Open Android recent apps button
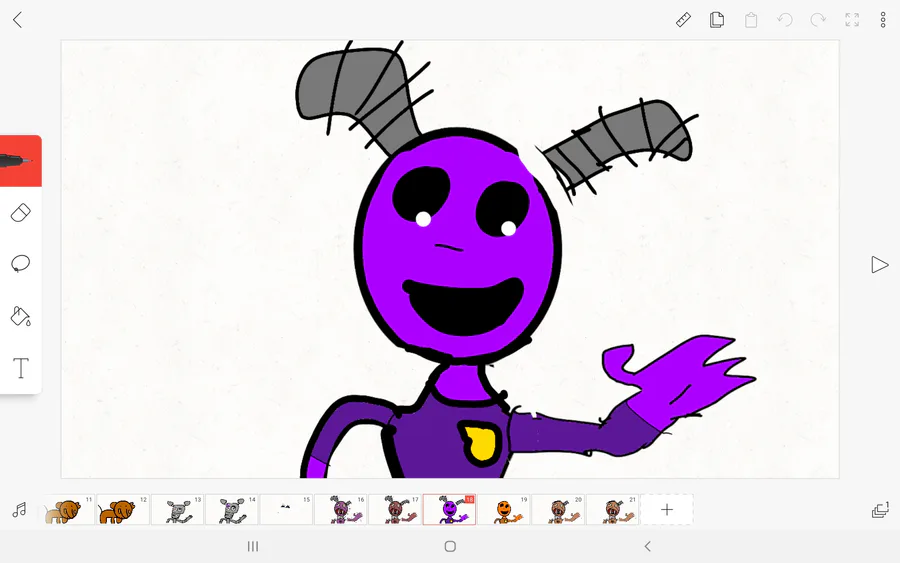This screenshot has width=900, height=563. [x=253, y=546]
